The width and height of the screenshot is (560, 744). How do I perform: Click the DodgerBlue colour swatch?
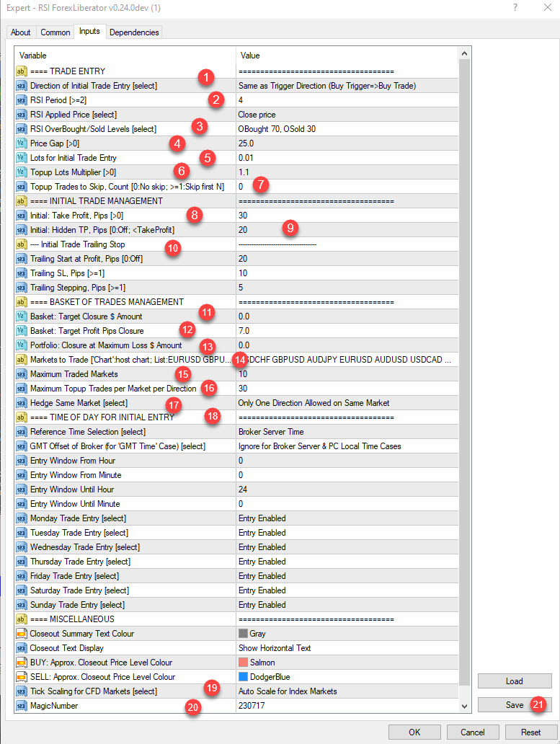[x=244, y=677]
